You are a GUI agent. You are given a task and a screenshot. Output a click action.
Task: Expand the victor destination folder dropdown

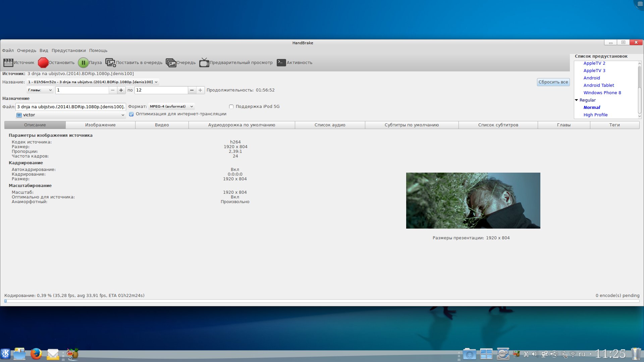tap(71, 115)
